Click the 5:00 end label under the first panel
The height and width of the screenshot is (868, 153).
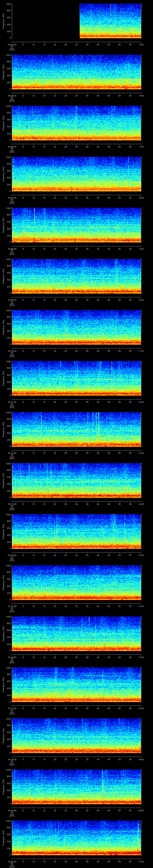pyautogui.click(x=141, y=44)
